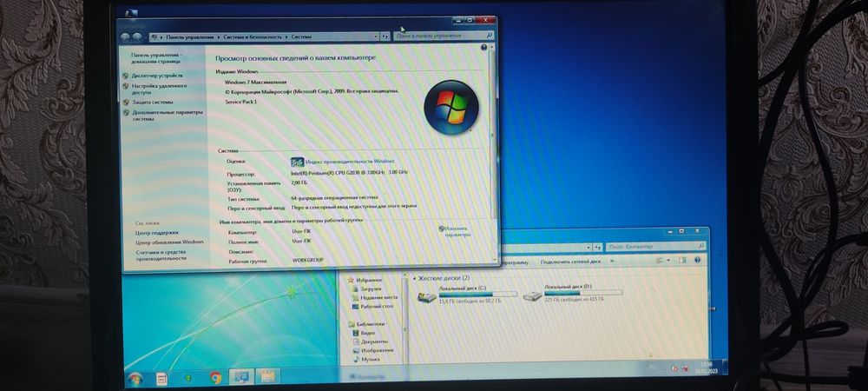This screenshot has width=868, height=391.
Task: Open Защита системы link
Action: coord(152,103)
